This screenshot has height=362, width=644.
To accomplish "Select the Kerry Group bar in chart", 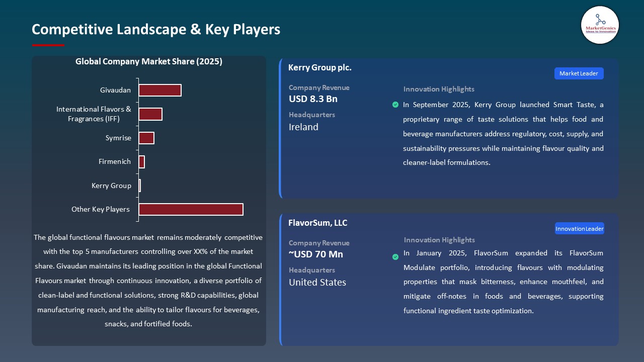I will click(x=140, y=186).
